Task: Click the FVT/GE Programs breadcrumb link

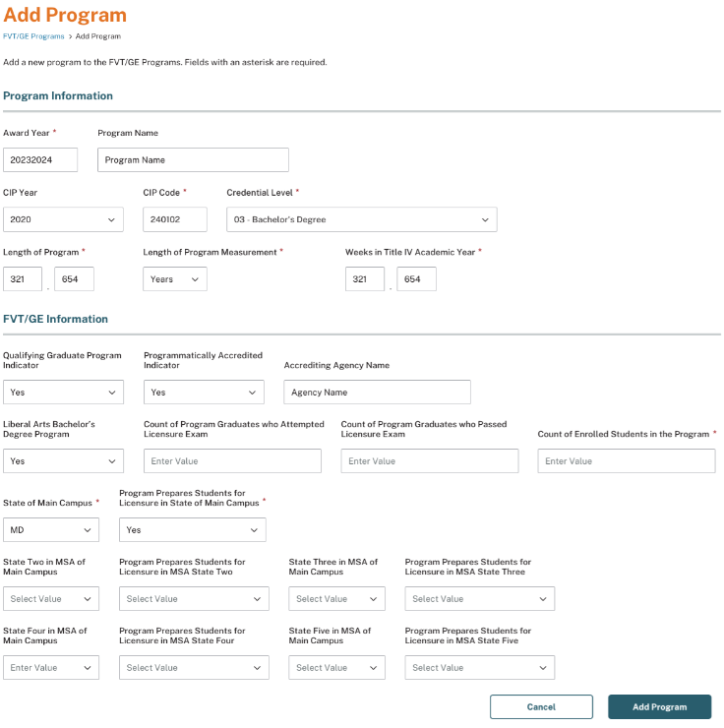Action: 33,36
